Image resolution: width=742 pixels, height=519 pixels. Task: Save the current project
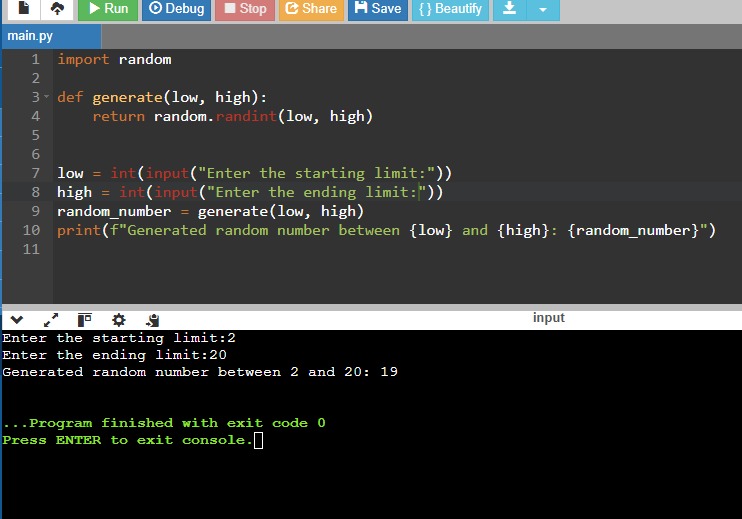378,9
